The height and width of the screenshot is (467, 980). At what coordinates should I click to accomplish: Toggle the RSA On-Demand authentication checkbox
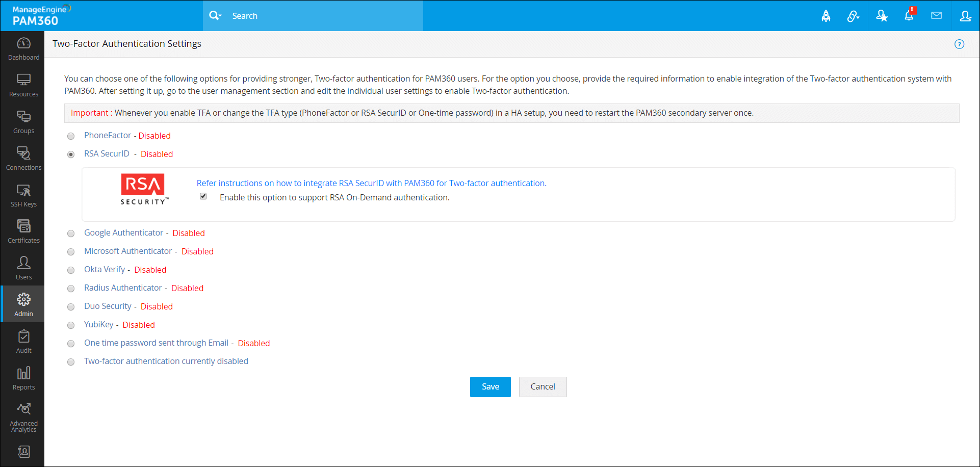point(203,196)
